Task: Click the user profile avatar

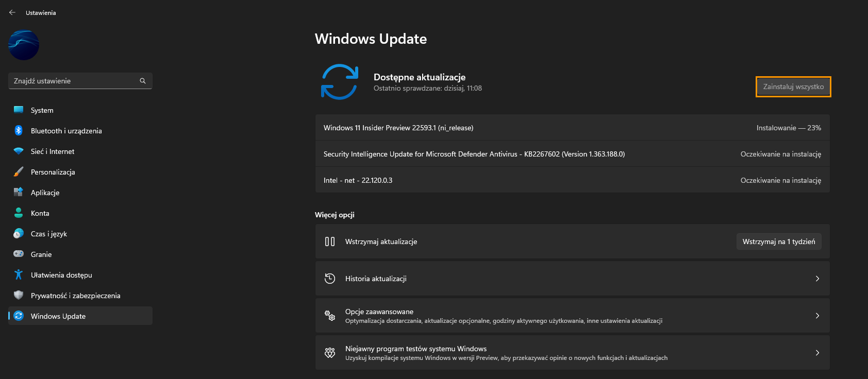Action: [x=24, y=45]
